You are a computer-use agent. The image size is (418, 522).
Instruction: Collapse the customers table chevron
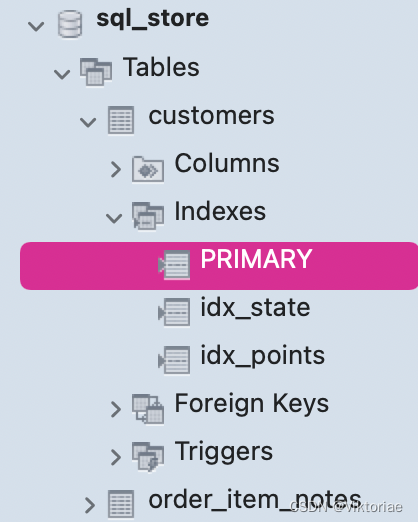[x=88, y=122]
